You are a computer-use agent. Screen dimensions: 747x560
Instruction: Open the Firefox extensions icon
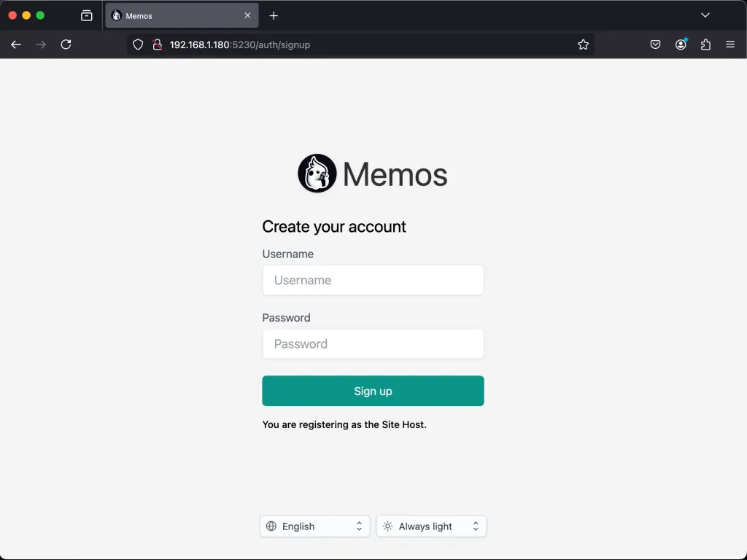coord(705,44)
